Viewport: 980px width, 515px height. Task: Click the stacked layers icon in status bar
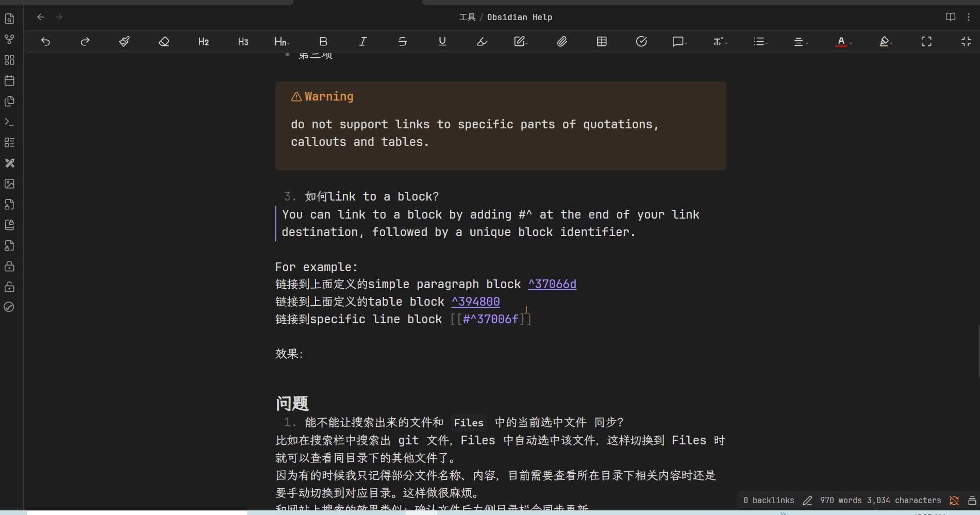tap(972, 501)
